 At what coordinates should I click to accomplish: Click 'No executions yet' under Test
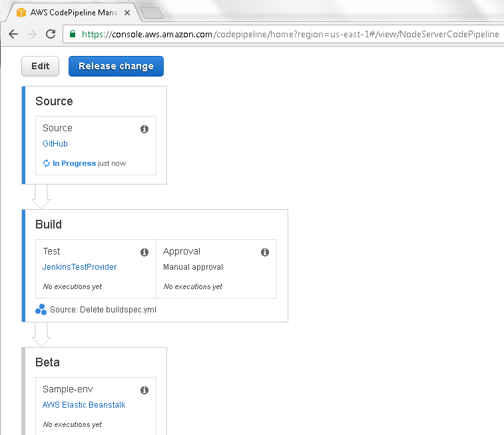point(73,286)
